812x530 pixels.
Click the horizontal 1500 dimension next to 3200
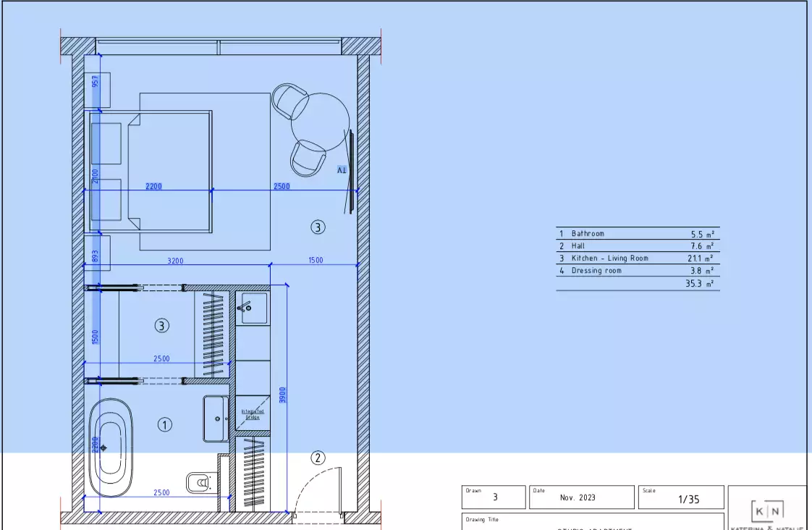(x=316, y=260)
